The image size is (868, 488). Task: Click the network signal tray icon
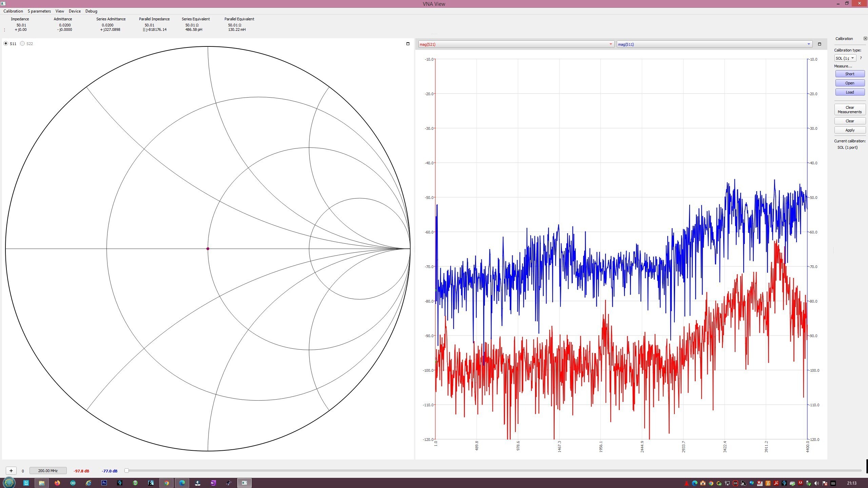[760, 483]
